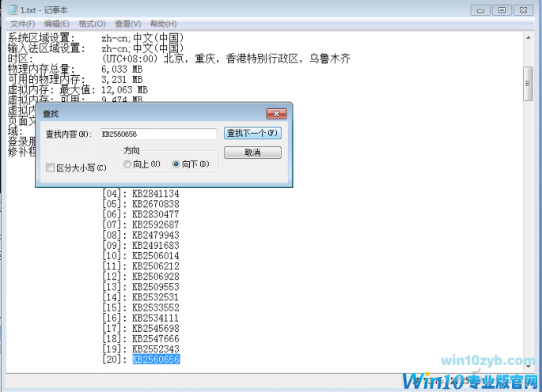
Task: Click the (UTC+08:00) time zone text
Action: click(130, 58)
